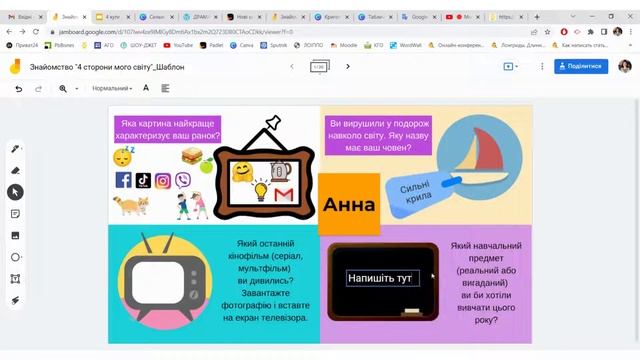Activate the Laser pointer tool
The width and height of the screenshot is (640, 360).
click(x=16, y=300)
